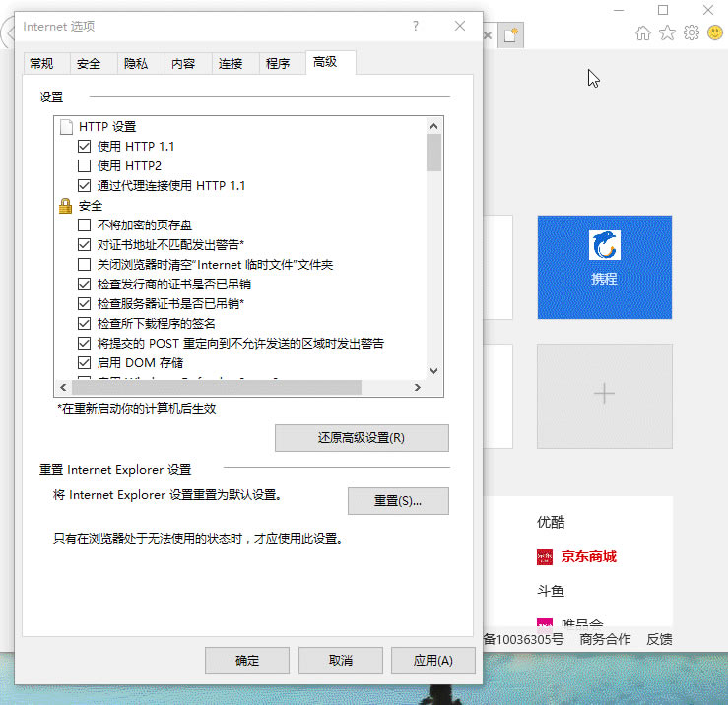Open the Ctrip (携程) tile
Screen dimensions: 728x705
tap(604, 267)
